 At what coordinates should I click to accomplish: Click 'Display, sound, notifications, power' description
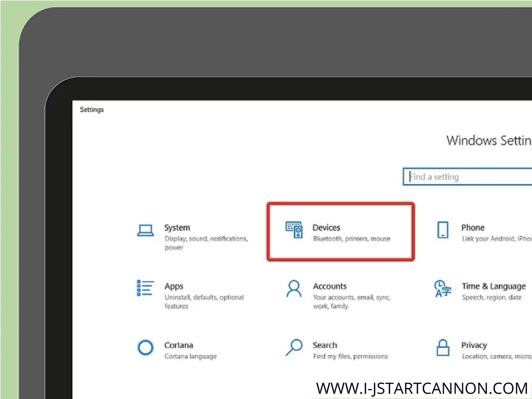click(206, 243)
